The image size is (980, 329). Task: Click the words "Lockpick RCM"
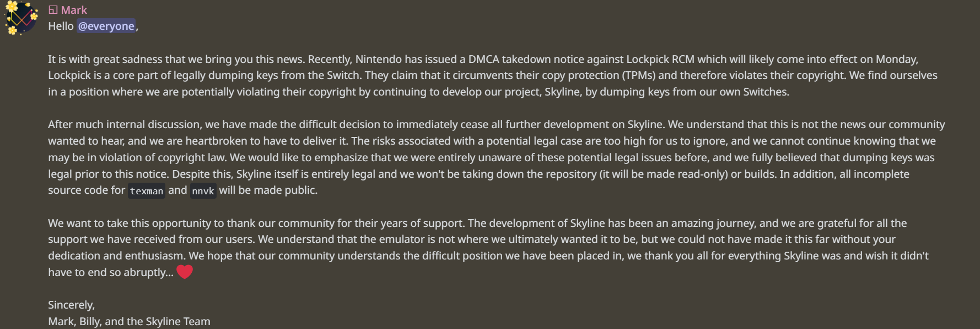(x=660, y=59)
